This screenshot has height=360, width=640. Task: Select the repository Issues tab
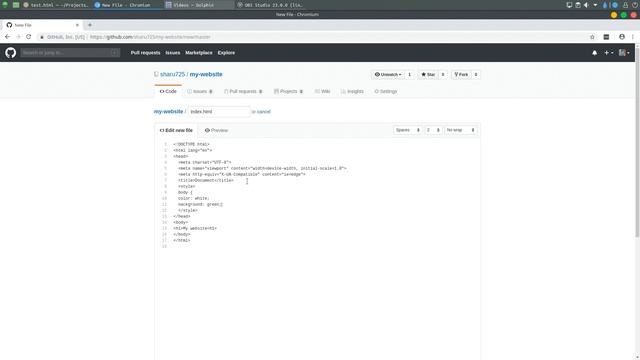(x=200, y=91)
